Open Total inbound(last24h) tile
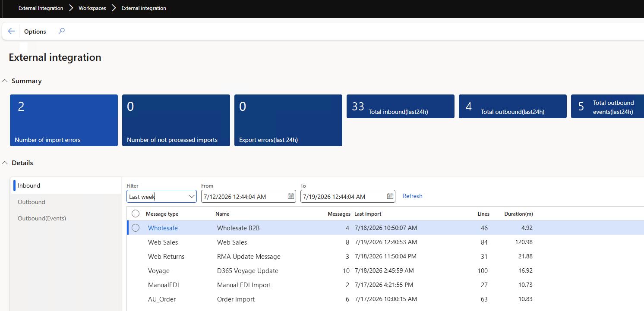The height and width of the screenshot is (311, 644). 401,106
